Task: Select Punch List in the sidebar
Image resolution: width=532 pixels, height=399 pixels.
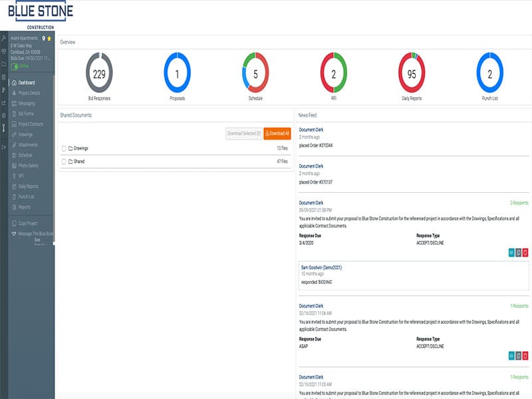Action: [x=27, y=197]
